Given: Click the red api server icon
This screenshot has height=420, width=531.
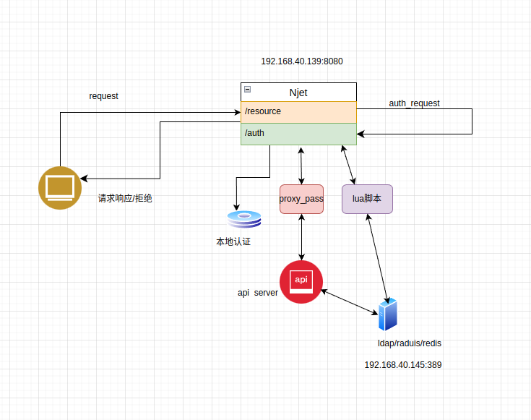Looking at the screenshot, I should tap(301, 282).
